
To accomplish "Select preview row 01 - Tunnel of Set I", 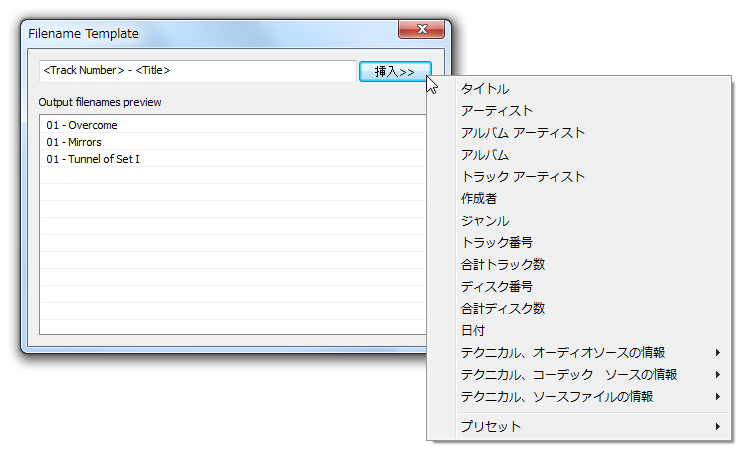I will click(x=233, y=159).
